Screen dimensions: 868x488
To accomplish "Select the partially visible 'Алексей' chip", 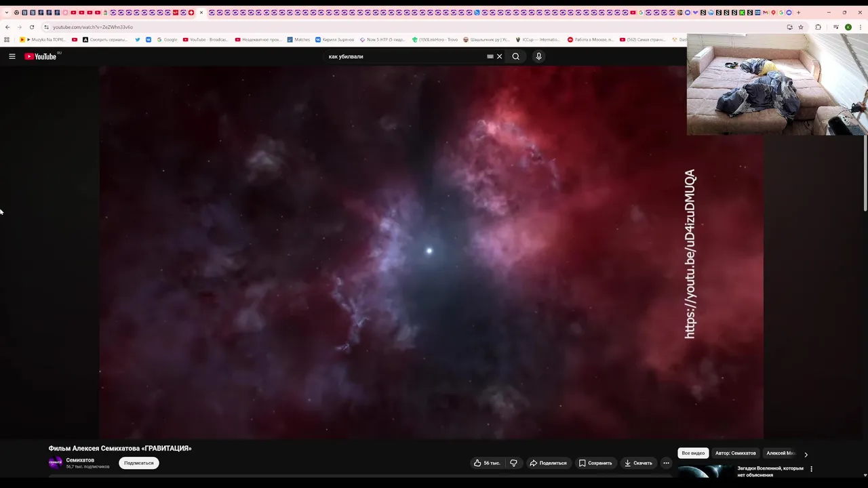I will [x=780, y=453].
